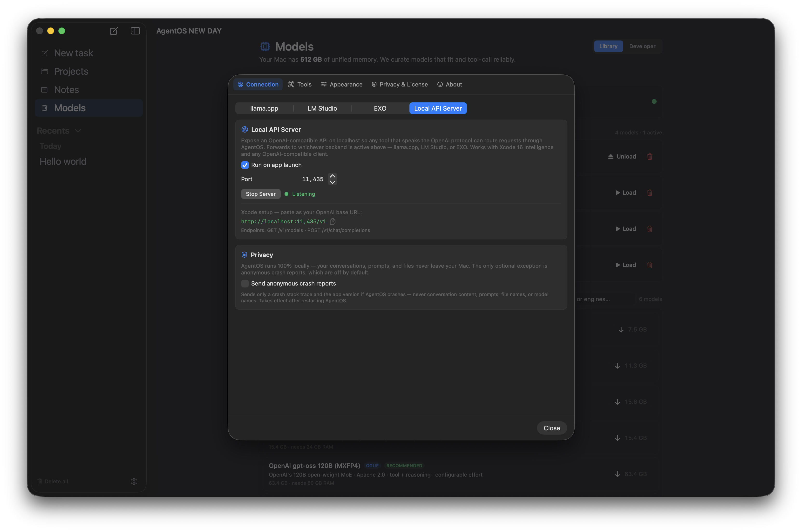Open Projects in sidebar
Image resolution: width=802 pixels, height=532 pixels.
click(89, 71)
